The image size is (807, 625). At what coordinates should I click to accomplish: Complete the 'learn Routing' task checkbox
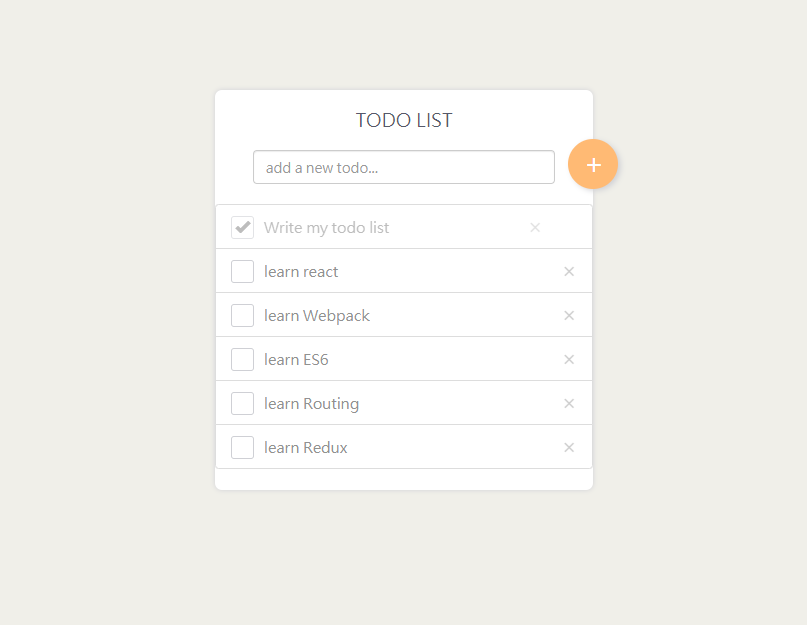[x=242, y=403]
